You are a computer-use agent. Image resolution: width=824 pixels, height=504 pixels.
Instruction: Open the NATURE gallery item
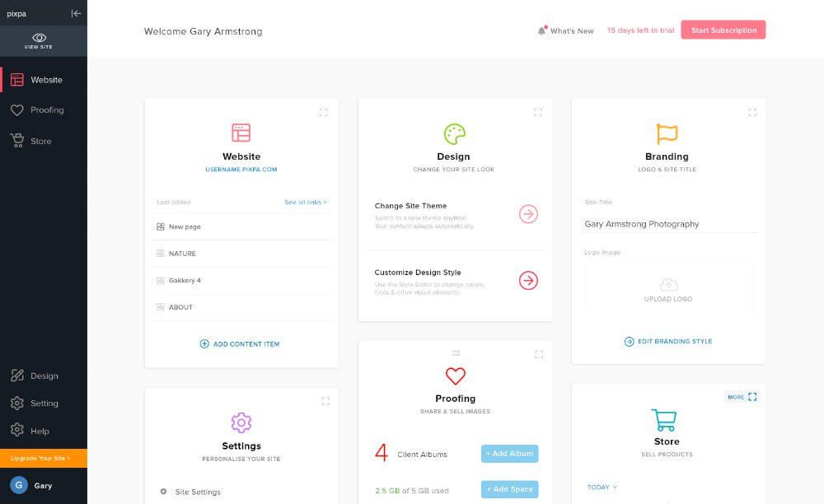click(182, 254)
